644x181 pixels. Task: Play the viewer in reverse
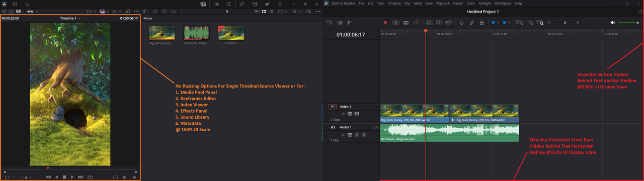pos(56,177)
